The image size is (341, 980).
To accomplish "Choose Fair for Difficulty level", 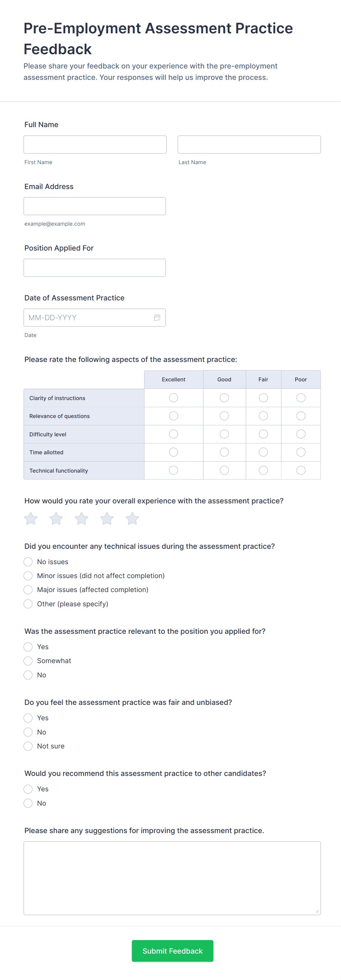I will click(263, 434).
